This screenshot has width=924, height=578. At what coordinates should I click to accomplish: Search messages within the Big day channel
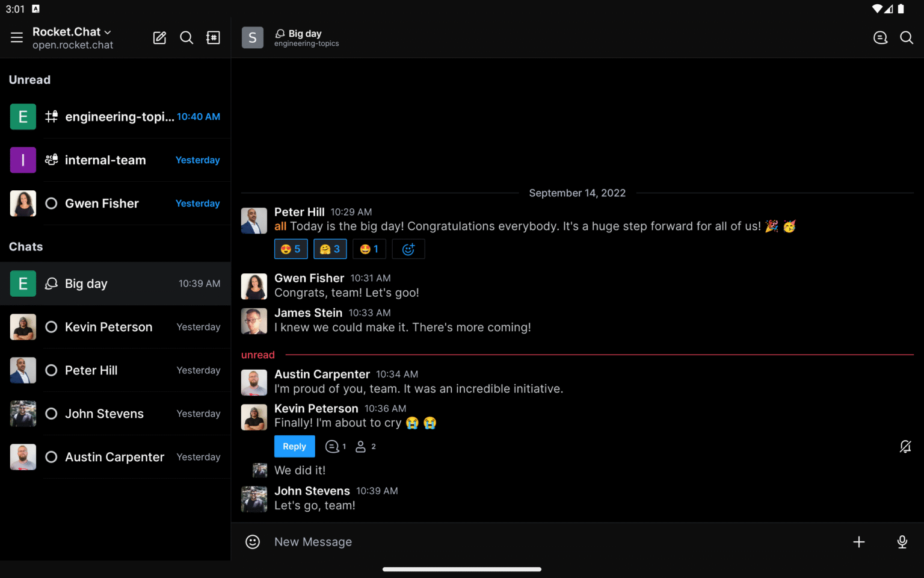[x=907, y=37]
